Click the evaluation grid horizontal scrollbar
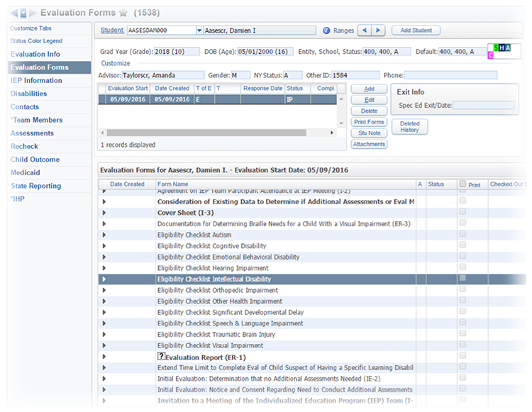 click(206, 133)
